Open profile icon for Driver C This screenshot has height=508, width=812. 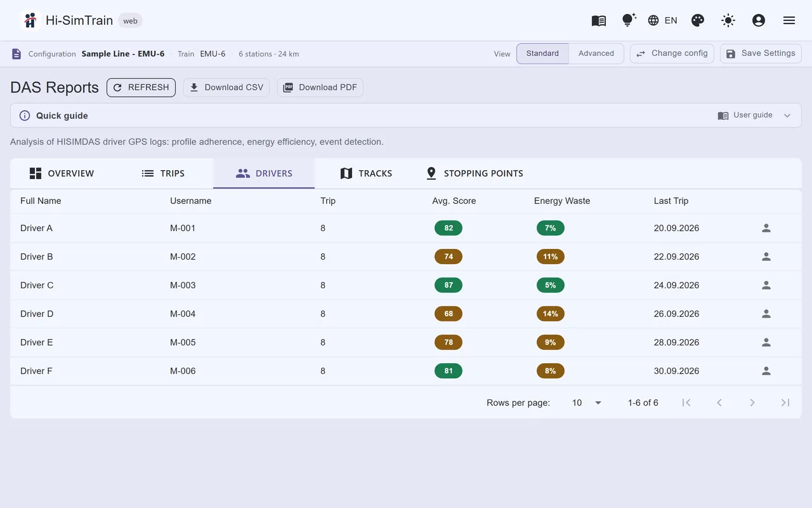[766, 285]
